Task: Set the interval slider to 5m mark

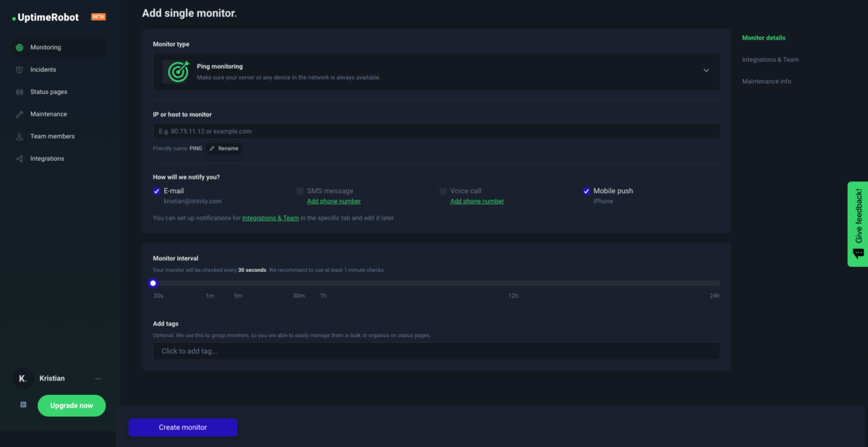Action: tap(237, 283)
